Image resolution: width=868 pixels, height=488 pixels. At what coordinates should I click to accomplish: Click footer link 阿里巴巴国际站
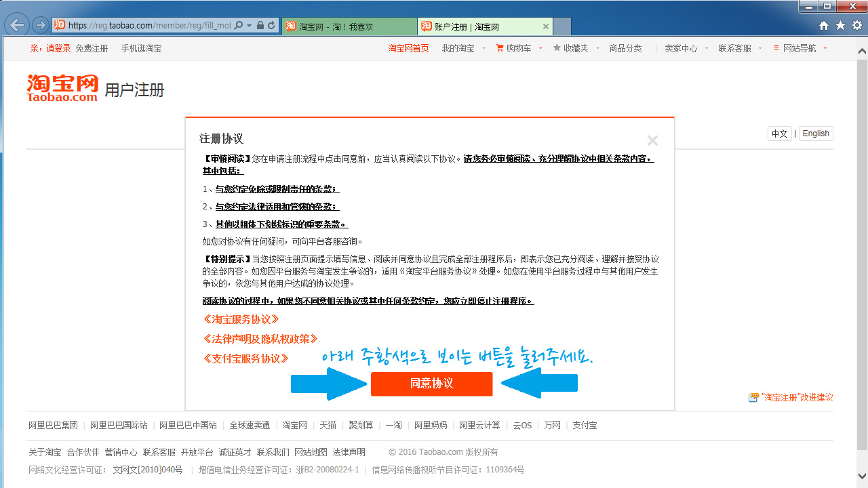[x=119, y=425]
